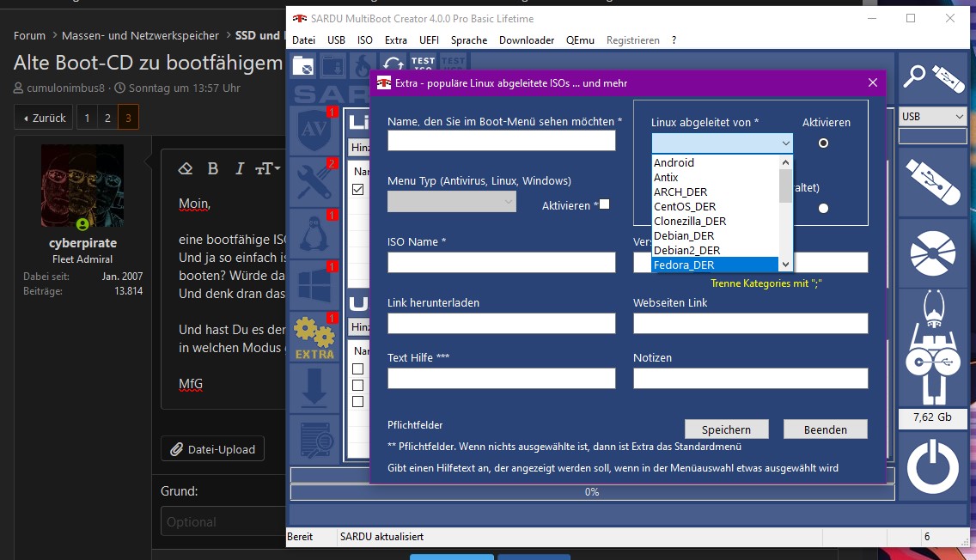Open the Linux penguin category icon
This screenshot has width=976, height=560.
tap(314, 234)
